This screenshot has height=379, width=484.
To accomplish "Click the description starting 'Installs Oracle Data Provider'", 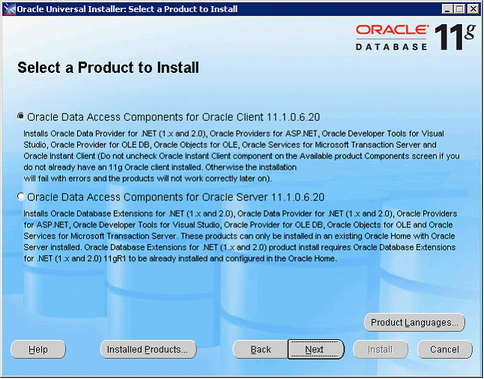I will [x=241, y=156].
